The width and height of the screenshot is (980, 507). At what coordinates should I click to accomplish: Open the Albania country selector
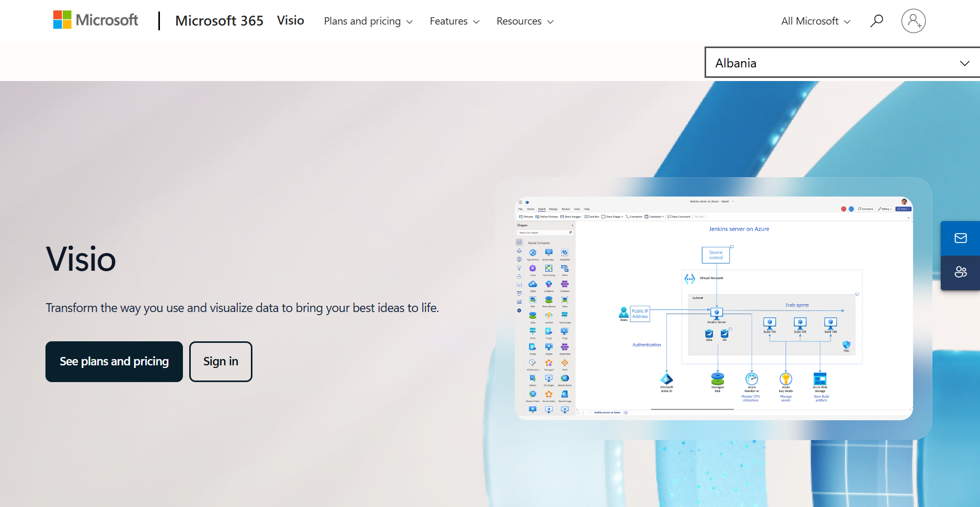[x=841, y=63]
